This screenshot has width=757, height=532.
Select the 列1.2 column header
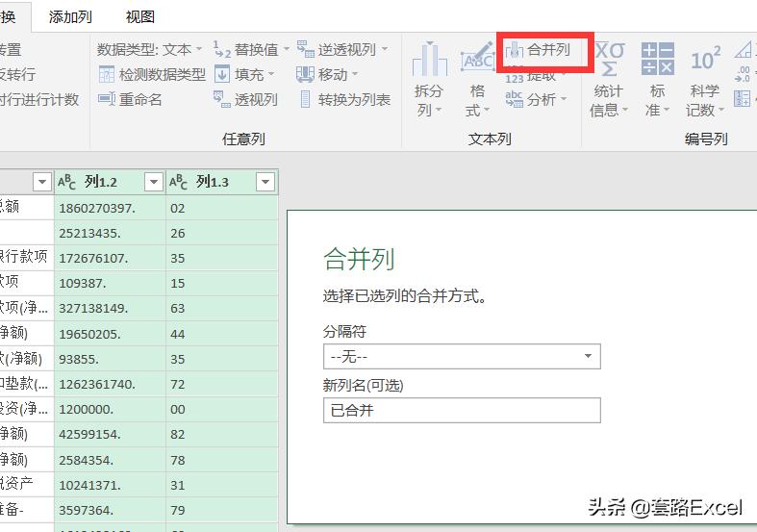110,182
